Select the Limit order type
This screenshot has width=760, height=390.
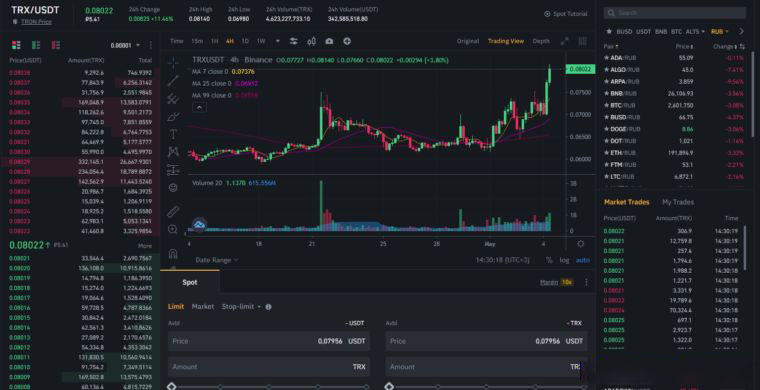pyautogui.click(x=176, y=307)
